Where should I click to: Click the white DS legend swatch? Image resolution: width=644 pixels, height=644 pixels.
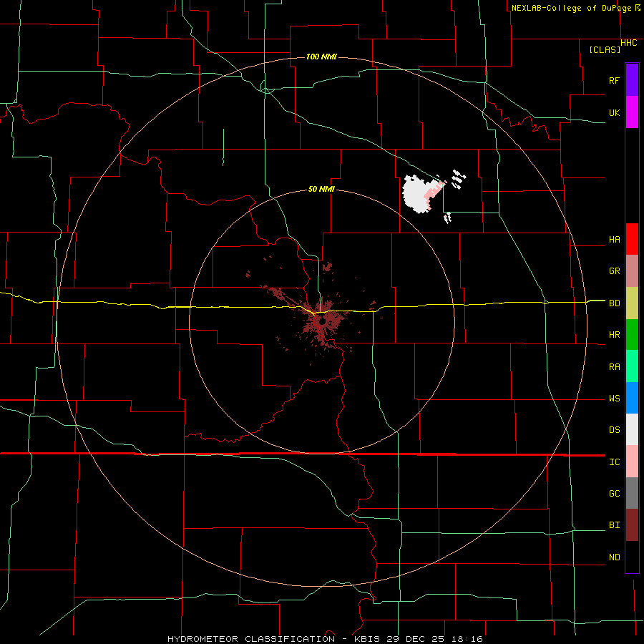[x=632, y=429]
